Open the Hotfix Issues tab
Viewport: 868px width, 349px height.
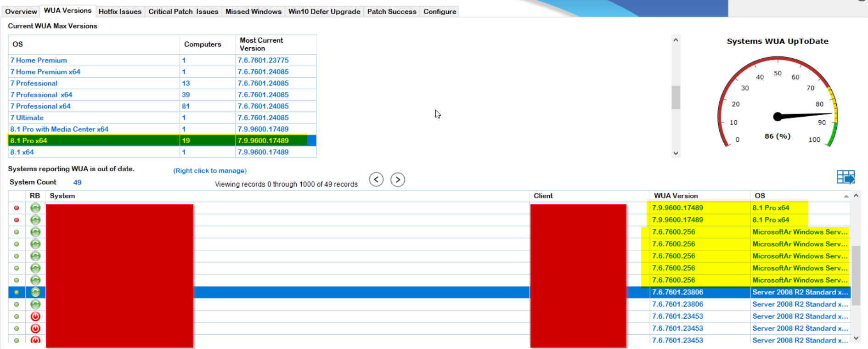[x=120, y=11]
